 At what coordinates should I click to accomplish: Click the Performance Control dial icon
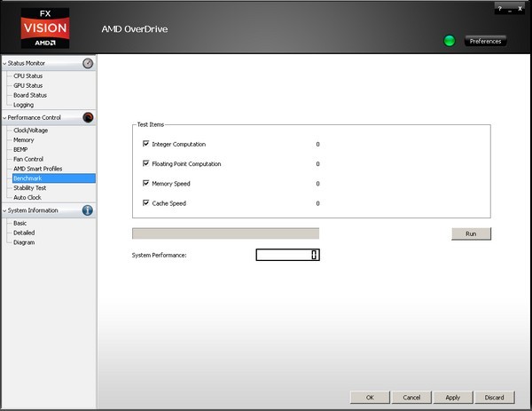tap(88, 117)
